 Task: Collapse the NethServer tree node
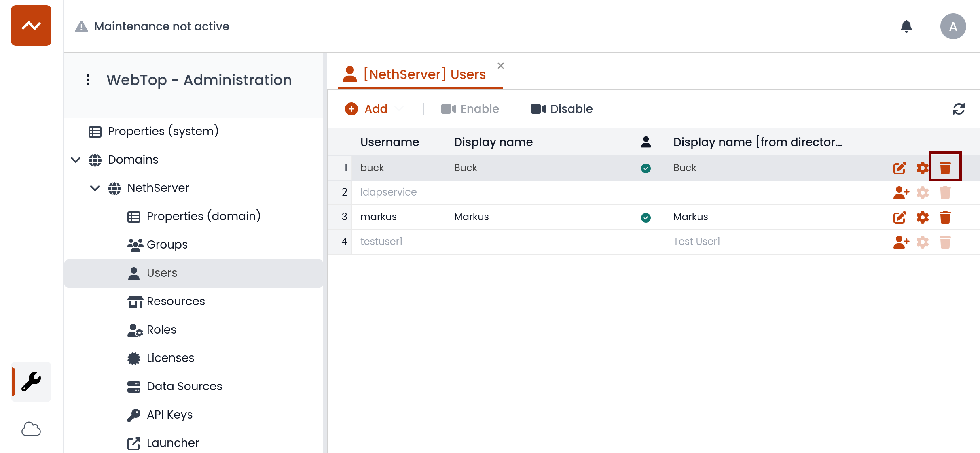(95, 188)
